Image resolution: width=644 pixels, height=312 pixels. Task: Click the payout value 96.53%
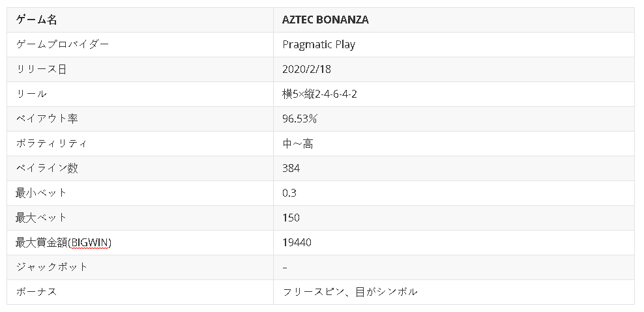pyautogui.click(x=300, y=119)
